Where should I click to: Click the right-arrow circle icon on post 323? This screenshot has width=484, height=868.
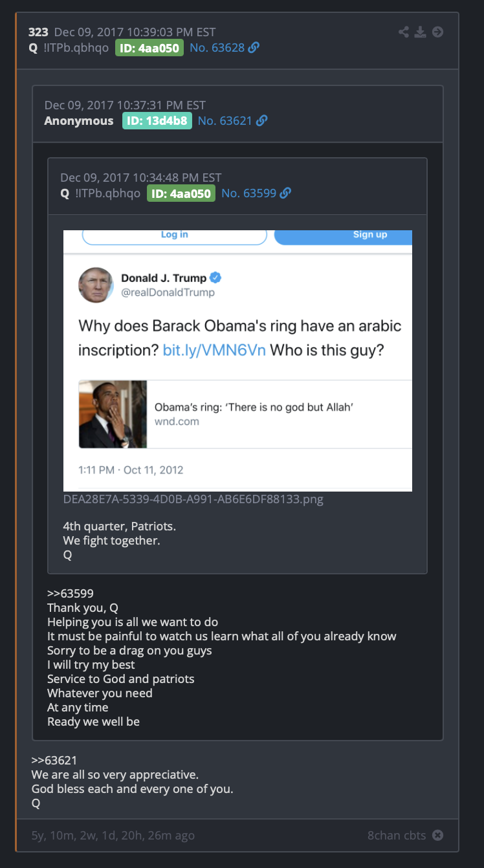click(437, 32)
